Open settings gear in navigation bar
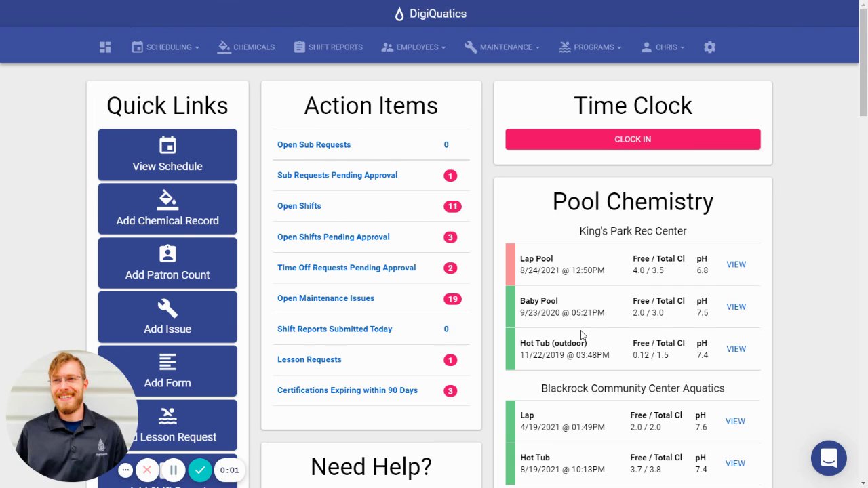The height and width of the screenshot is (488, 868). pos(709,47)
